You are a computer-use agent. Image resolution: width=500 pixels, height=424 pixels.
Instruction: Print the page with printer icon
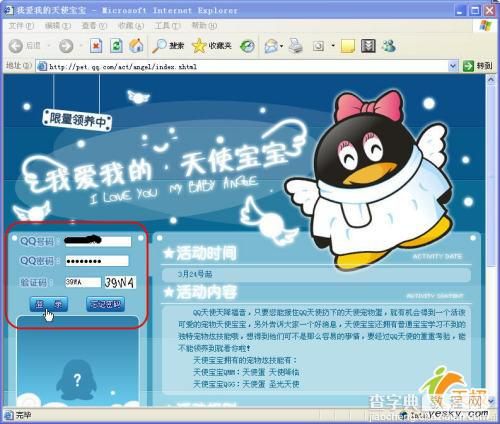pos(295,46)
